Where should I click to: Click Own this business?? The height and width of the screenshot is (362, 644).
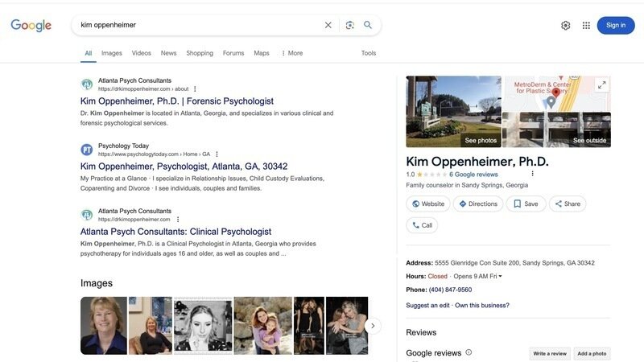[482, 306]
